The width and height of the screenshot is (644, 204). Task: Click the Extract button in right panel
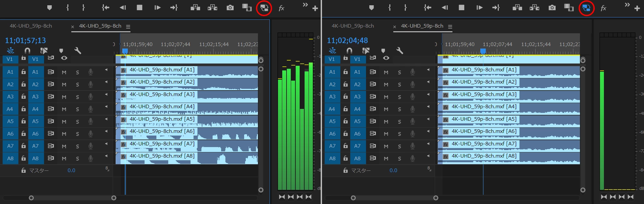tap(535, 8)
